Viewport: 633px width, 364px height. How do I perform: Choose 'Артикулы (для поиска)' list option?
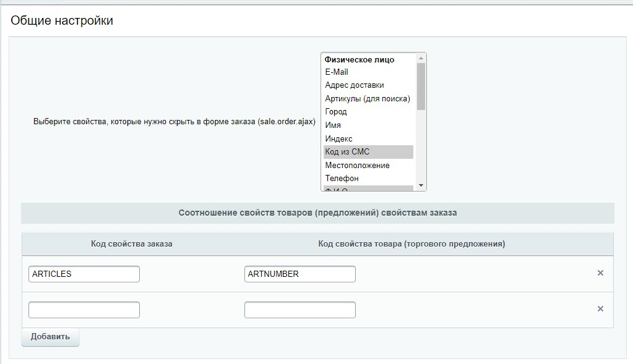368,99
